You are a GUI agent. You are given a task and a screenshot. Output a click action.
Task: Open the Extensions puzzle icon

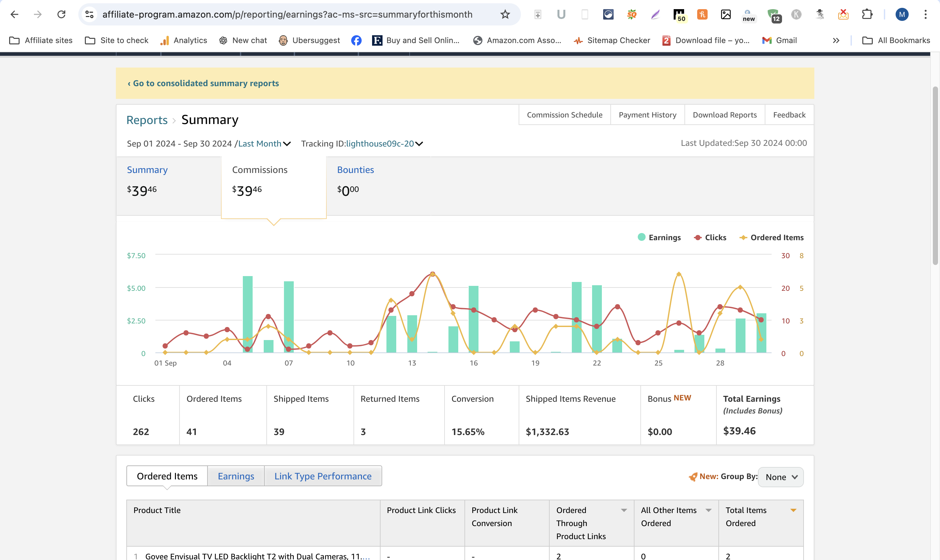point(867,14)
